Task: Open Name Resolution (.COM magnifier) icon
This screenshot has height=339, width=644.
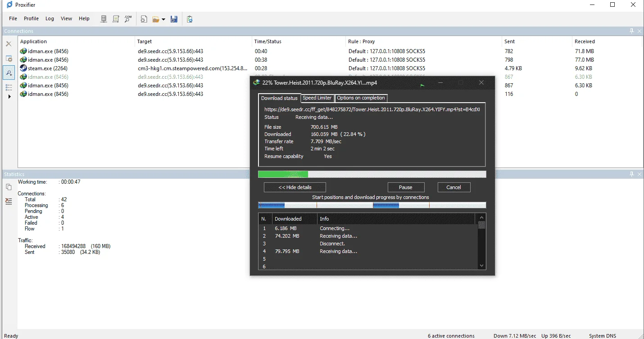Action: (128, 19)
